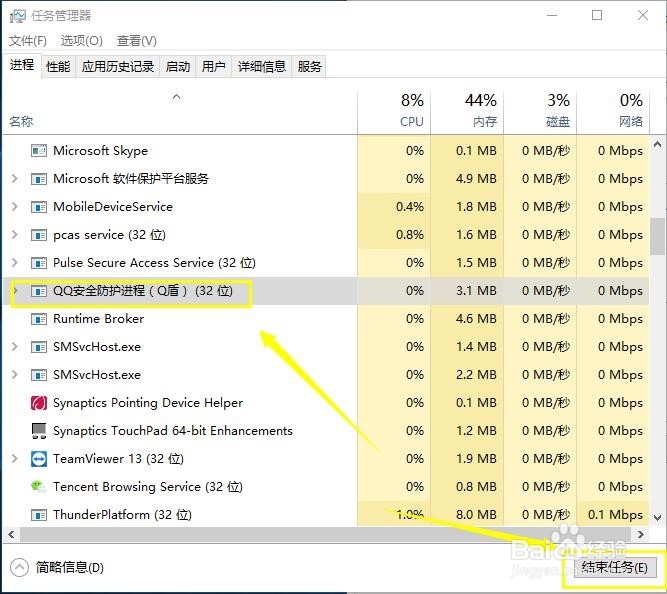
Task: Select the Pulse Secure Access Service name
Action: click(154, 263)
